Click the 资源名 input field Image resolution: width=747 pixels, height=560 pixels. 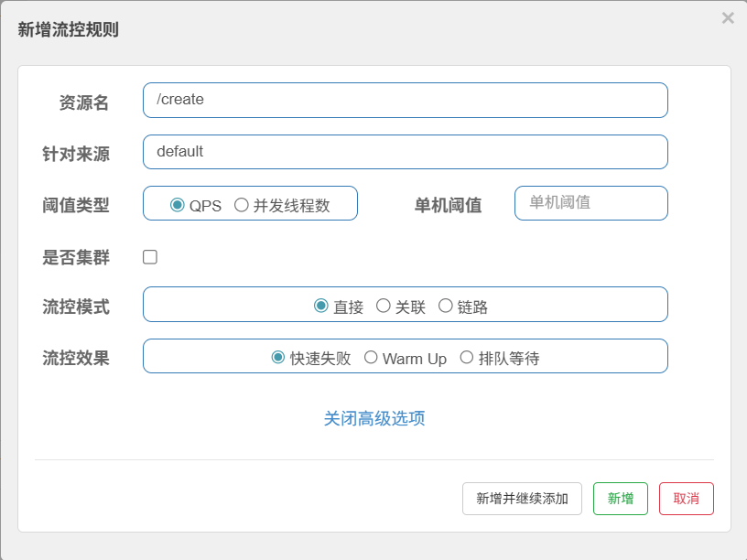[x=405, y=100]
